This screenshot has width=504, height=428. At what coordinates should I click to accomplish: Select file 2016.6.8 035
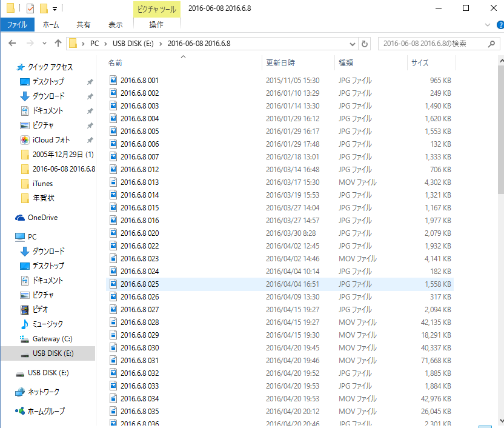point(139,411)
